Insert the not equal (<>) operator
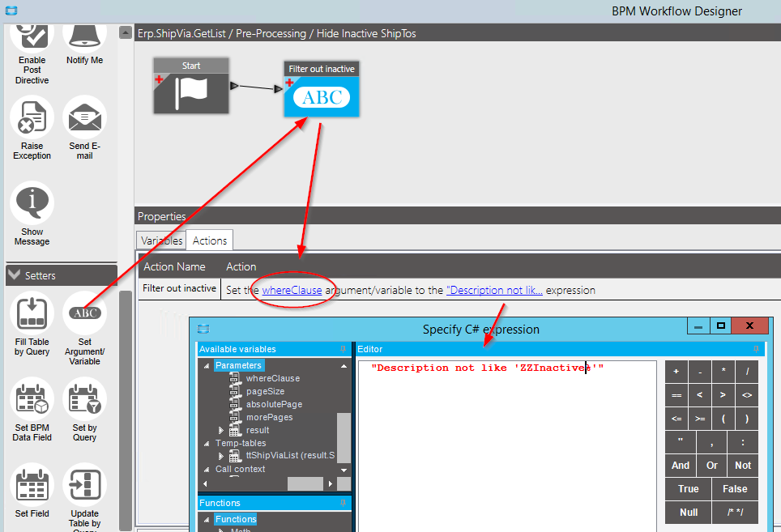The height and width of the screenshot is (532, 781). (x=747, y=395)
